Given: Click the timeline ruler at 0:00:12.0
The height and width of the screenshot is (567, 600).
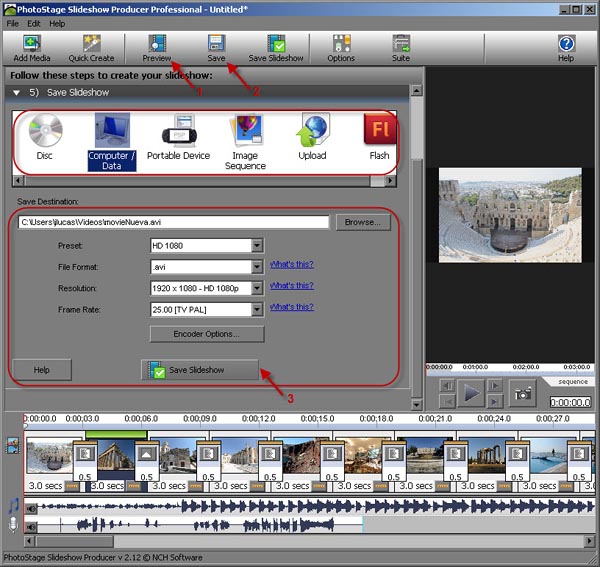Looking at the screenshot, I should (x=259, y=419).
